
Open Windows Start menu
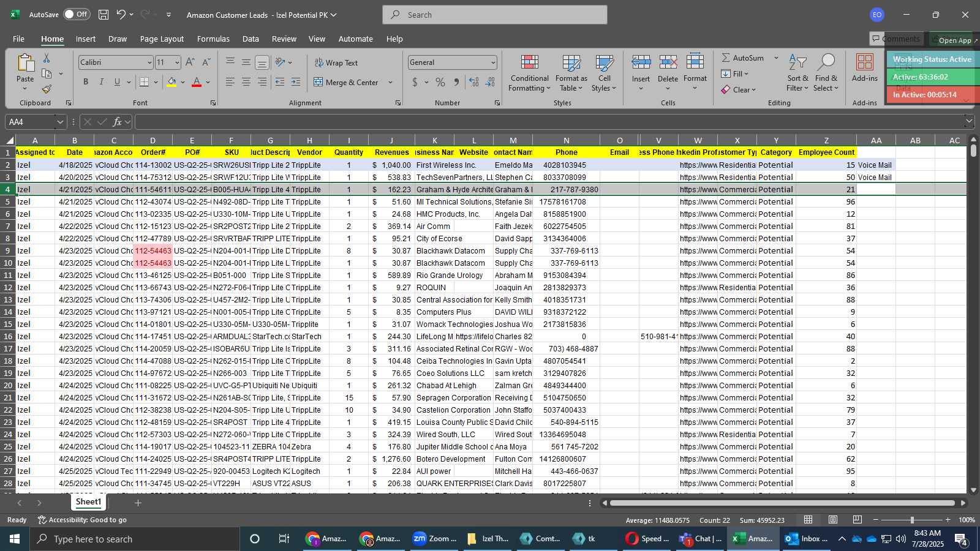click(x=15, y=539)
